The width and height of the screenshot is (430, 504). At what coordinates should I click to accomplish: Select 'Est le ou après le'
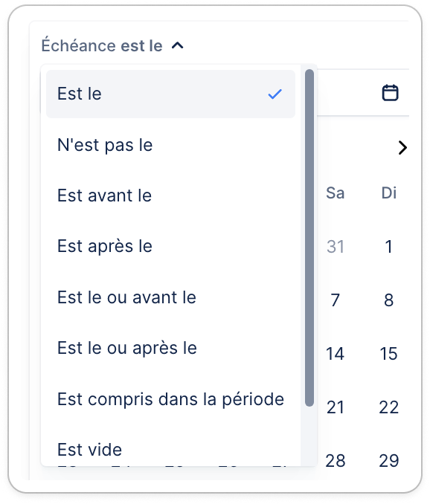(170, 348)
